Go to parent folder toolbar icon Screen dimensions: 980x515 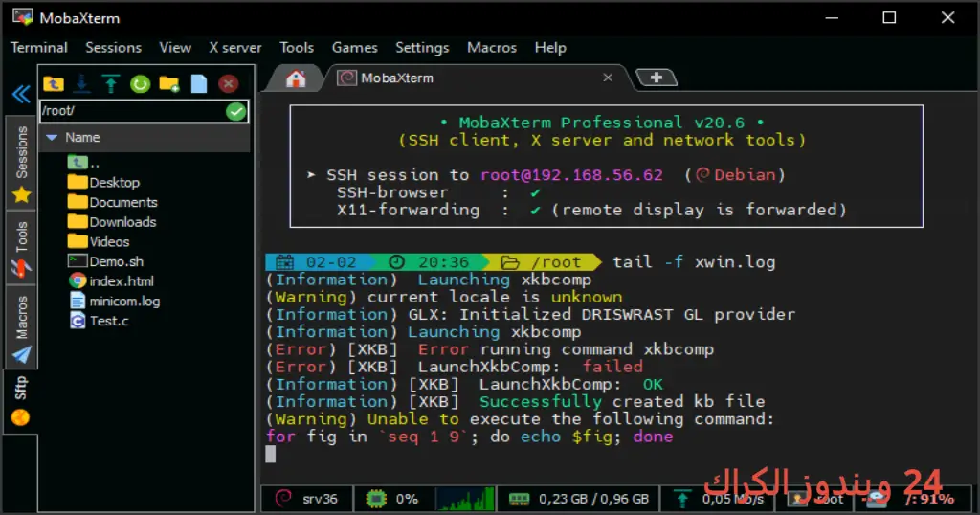pos(54,83)
